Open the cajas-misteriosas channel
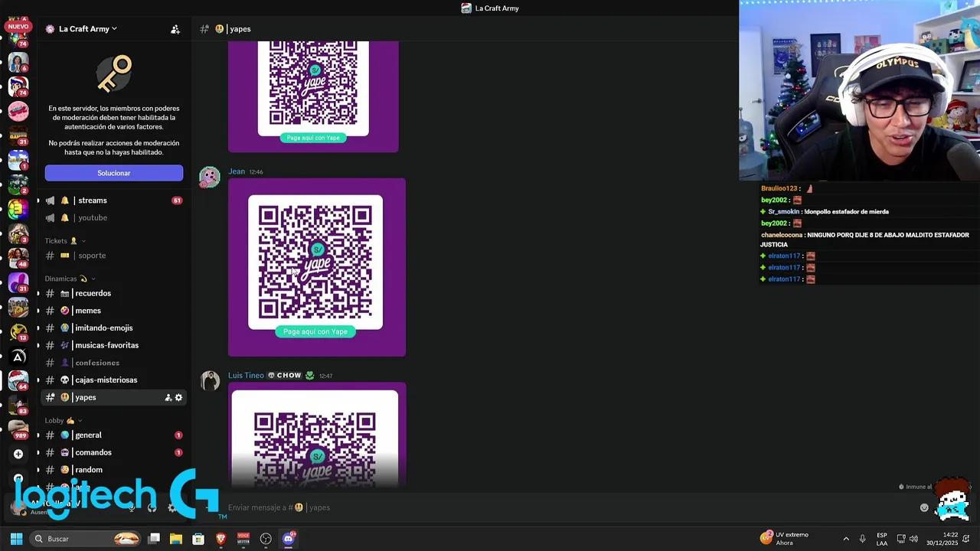Image resolution: width=980 pixels, height=551 pixels. (112, 380)
